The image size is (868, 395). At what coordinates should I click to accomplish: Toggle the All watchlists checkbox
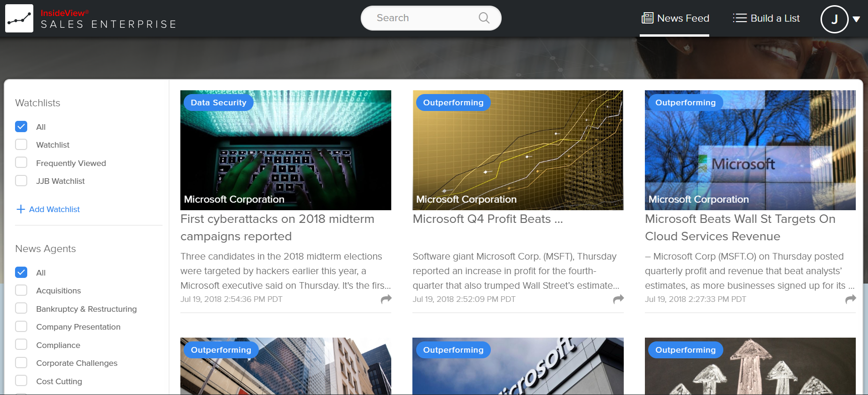point(21,126)
